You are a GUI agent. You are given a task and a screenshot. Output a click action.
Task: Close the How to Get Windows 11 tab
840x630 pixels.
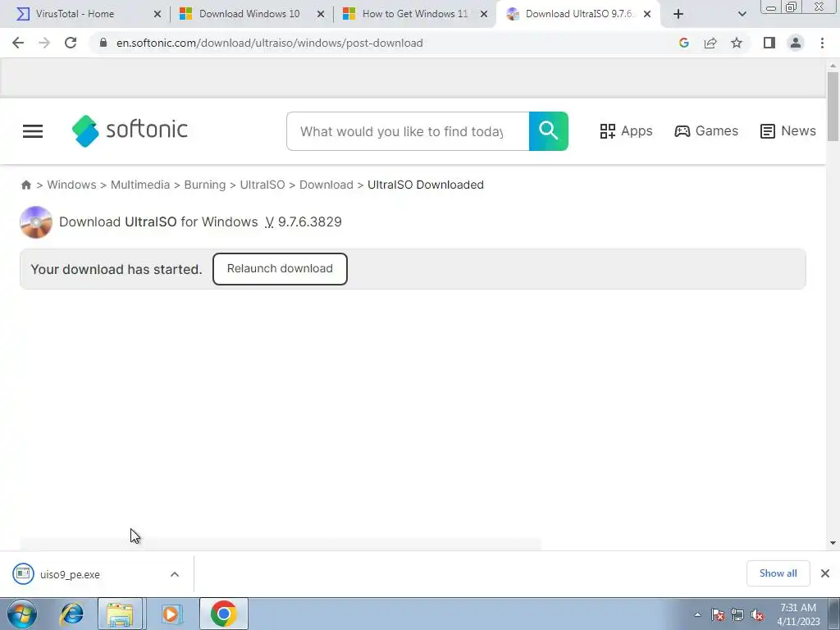point(484,15)
